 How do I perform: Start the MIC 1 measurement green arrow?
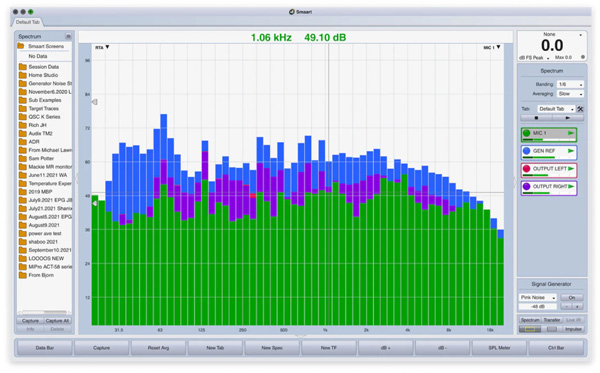pos(571,133)
